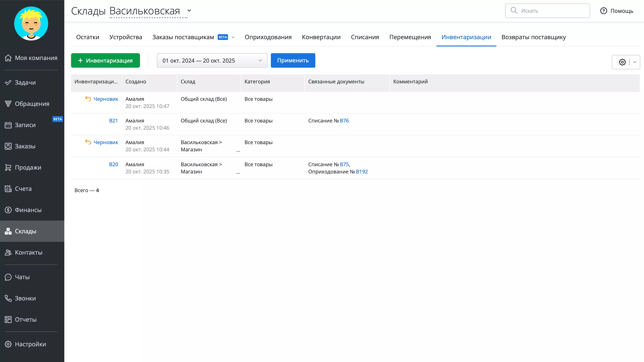Click the table settings gear icon
This screenshot has width=644, height=362.
click(622, 62)
